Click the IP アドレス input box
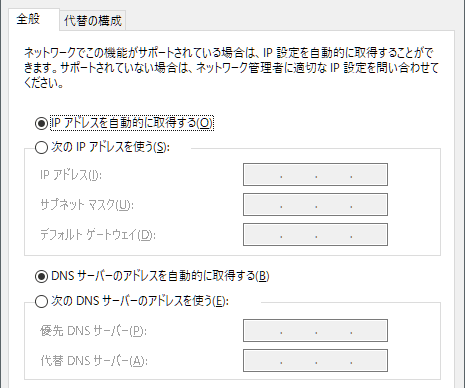465x388 pixels. click(315, 174)
